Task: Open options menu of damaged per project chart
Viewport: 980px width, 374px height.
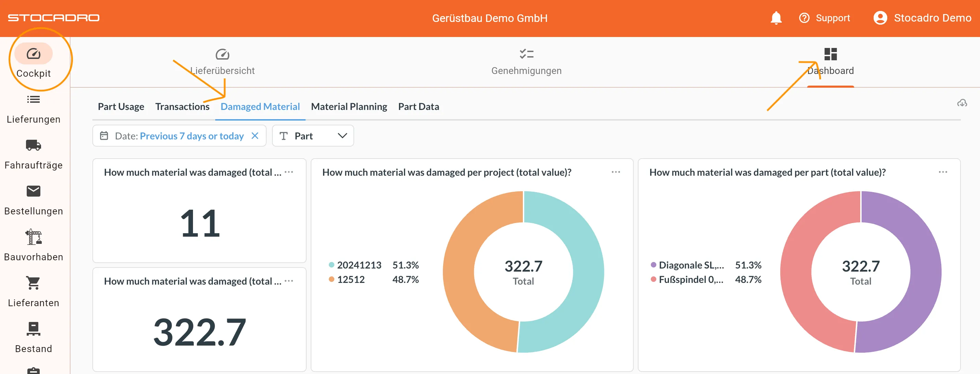Action: [x=616, y=172]
